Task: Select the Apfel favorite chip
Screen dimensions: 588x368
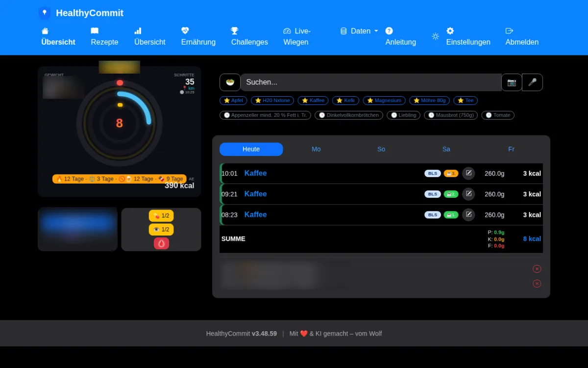Action: (x=233, y=101)
